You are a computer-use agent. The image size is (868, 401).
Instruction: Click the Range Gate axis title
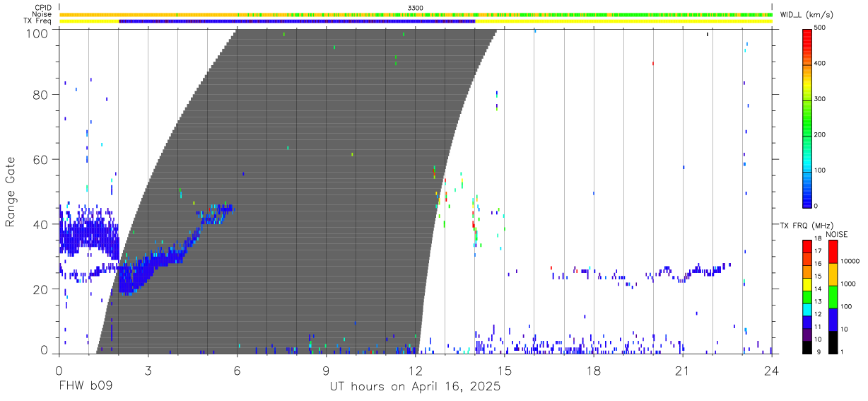coord(11,192)
